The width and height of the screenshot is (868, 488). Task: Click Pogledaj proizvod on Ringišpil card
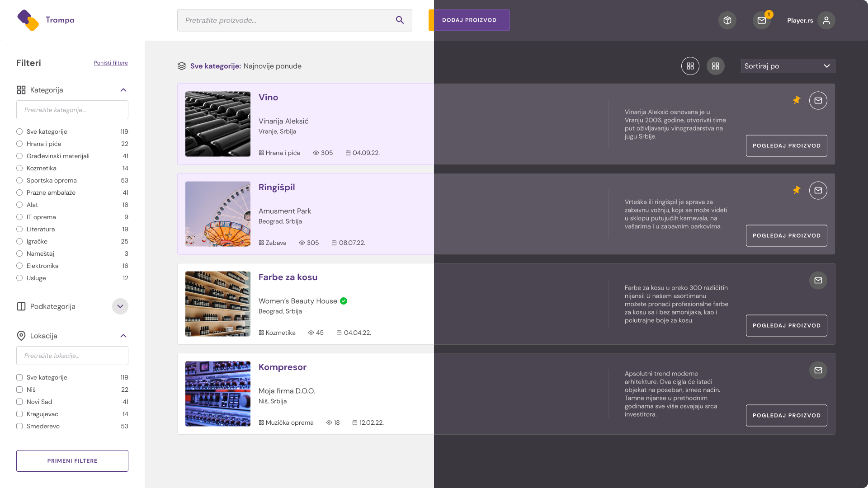786,235
